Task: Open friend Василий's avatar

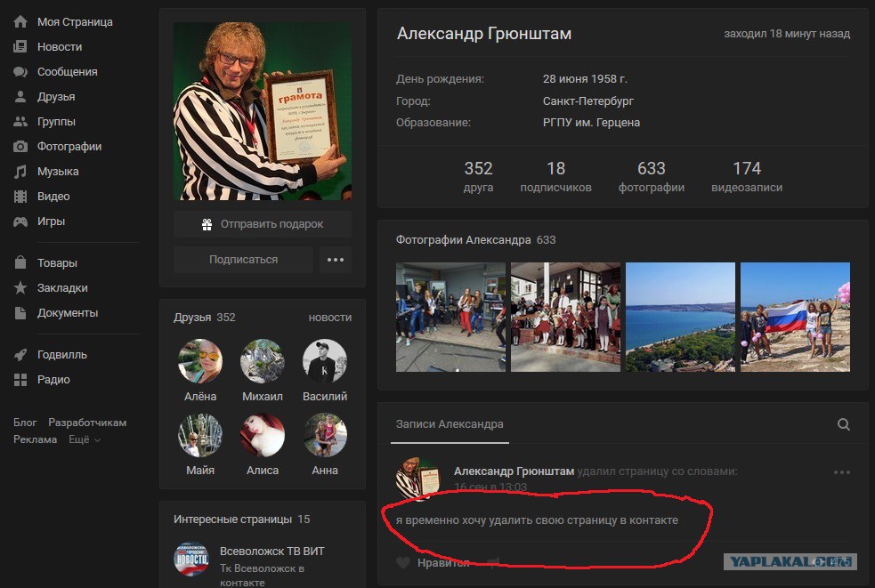Action: click(325, 361)
